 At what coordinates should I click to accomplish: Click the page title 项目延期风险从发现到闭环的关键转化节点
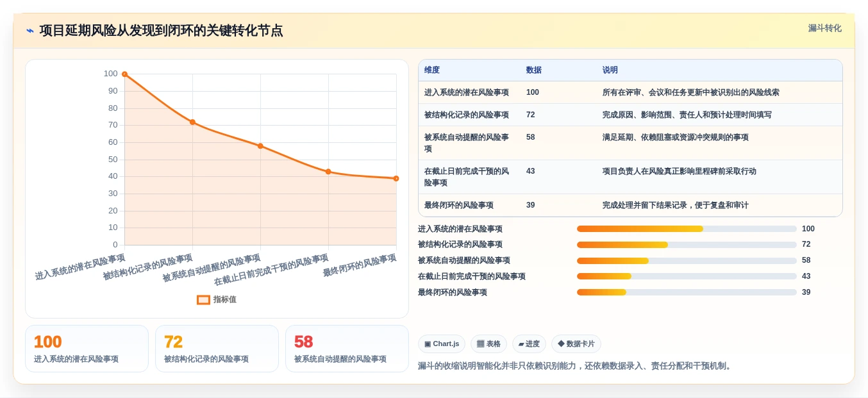(x=161, y=31)
